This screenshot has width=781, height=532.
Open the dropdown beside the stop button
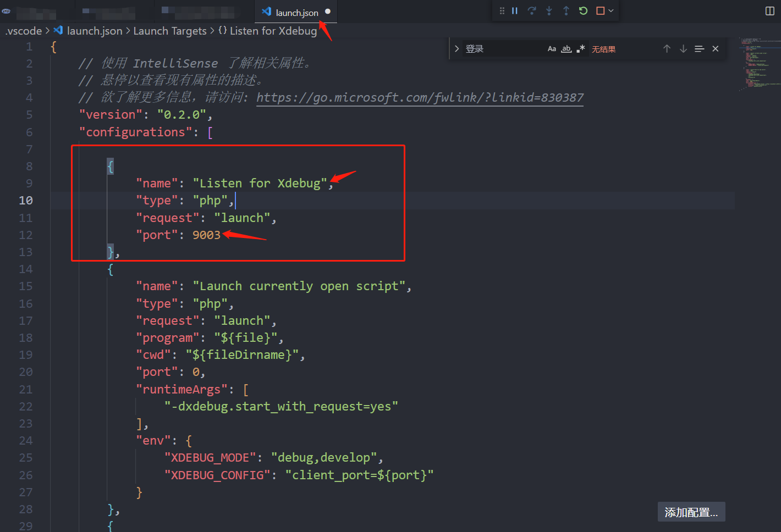pos(611,10)
